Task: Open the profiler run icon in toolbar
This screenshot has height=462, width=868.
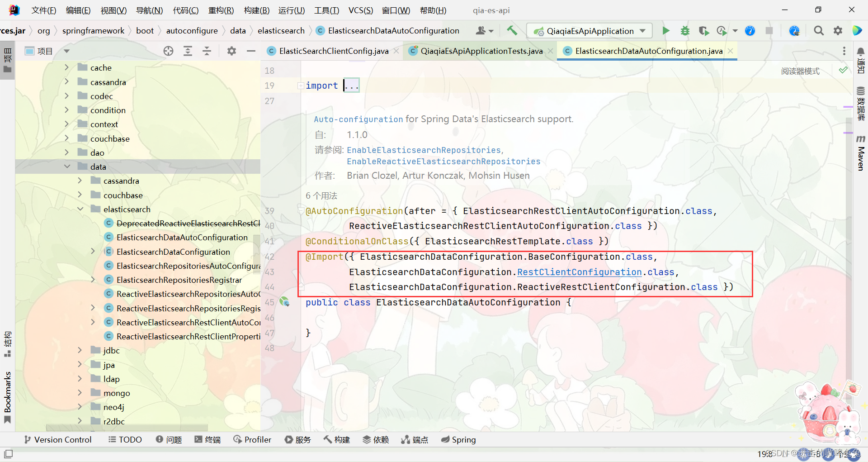Action: point(722,30)
